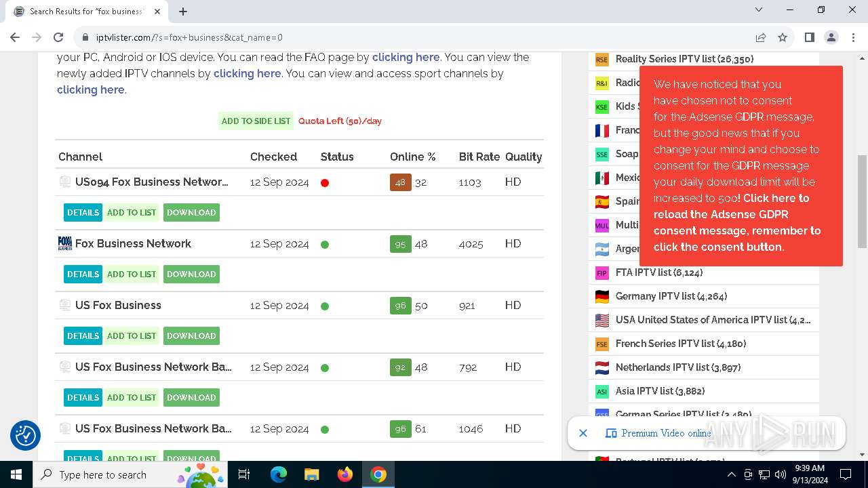Add US Fox Business to list
868x488 pixels.
pyautogui.click(x=132, y=335)
